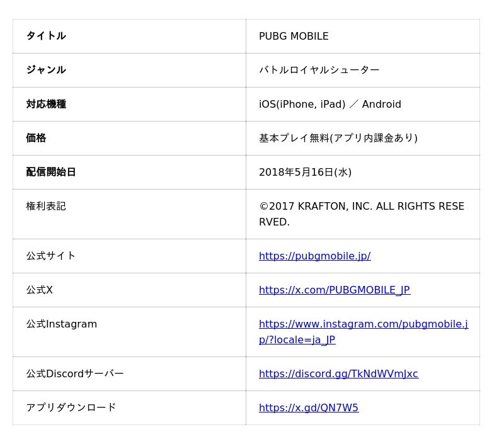Open the pubgmobile.jp official site link
This screenshot has height=444, width=504.
[x=314, y=256]
